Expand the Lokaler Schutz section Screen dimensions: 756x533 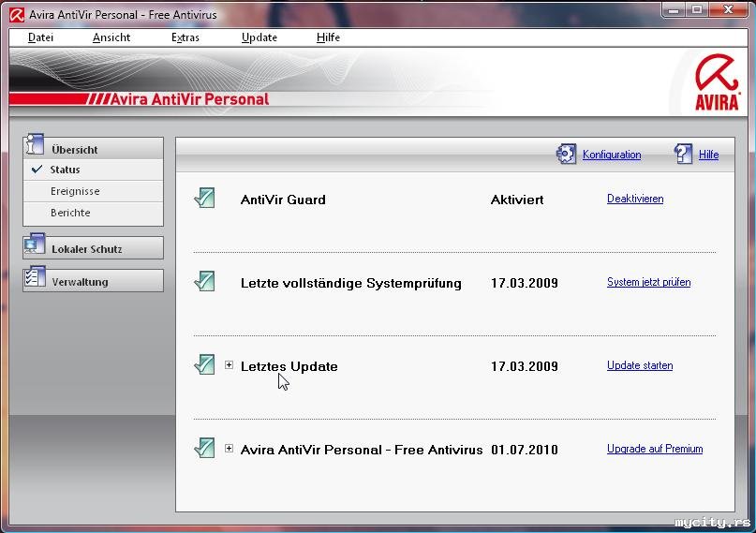pos(93,248)
